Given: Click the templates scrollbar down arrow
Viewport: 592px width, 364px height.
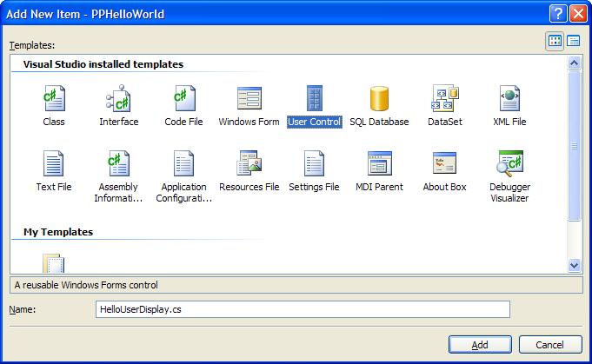Looking at the screenshot, I should point(574,265).
